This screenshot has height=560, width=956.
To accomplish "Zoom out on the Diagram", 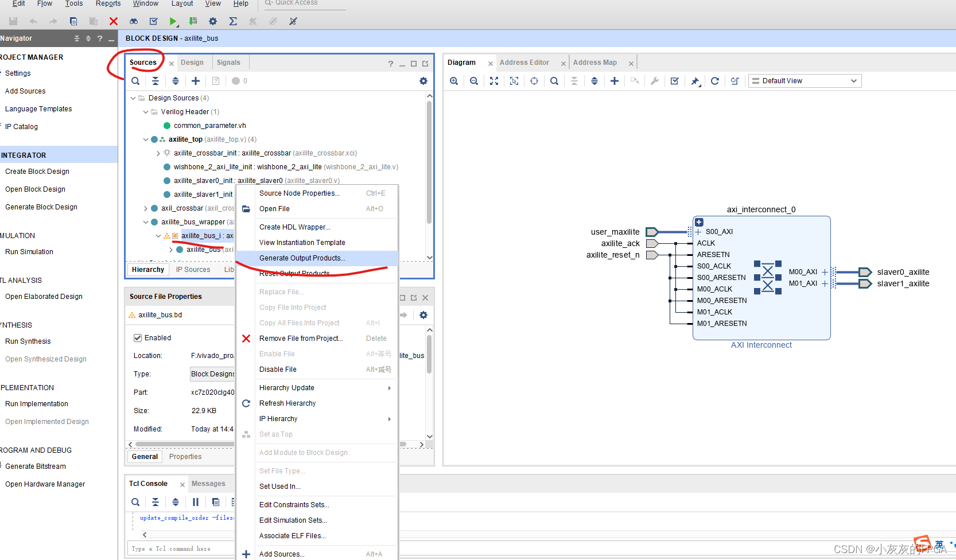I will pos(474,81).
